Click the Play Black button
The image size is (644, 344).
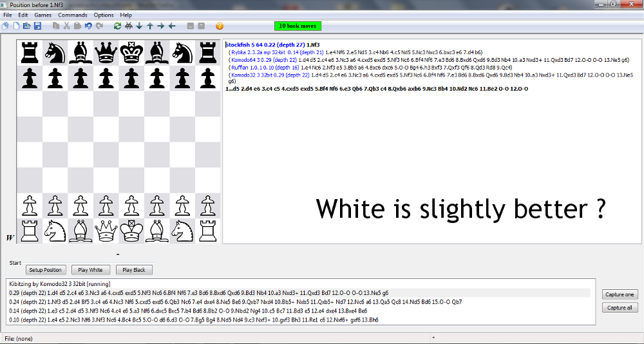click(134, 270)
